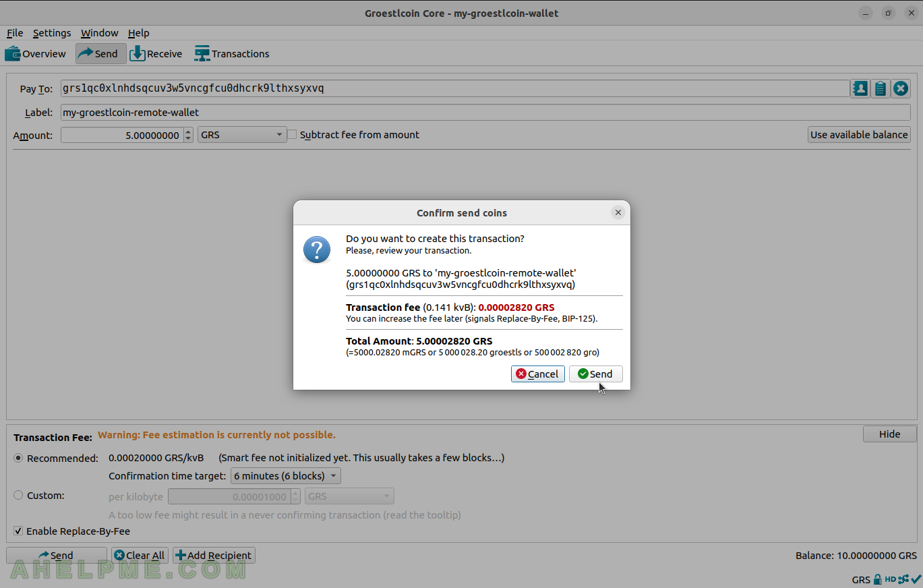Viewport: 923px width, 588px height.
Task: Minimize the Groestlcoin Core window
Action: pyautogui.click(x=864, y=13)
